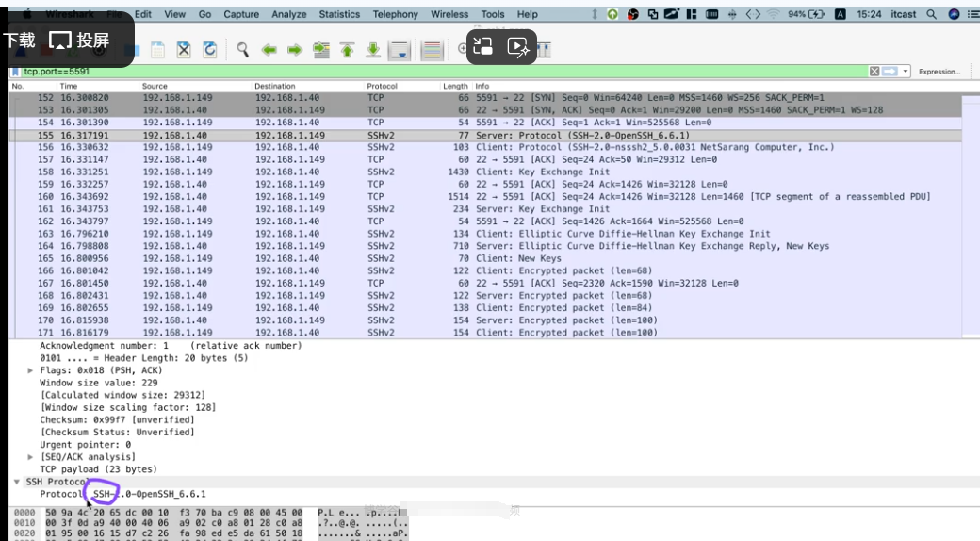Click the Go to first packet icon
980x541 pixels.
[347, 49]
